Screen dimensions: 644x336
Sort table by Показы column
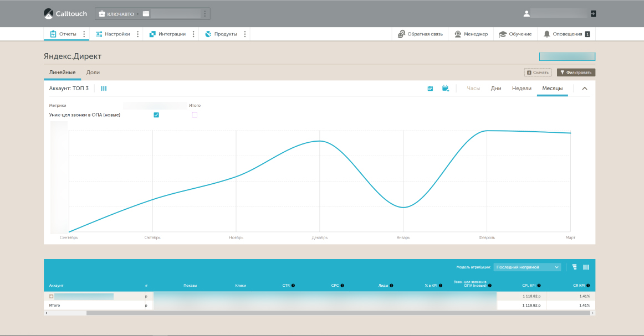pos(190,286)
